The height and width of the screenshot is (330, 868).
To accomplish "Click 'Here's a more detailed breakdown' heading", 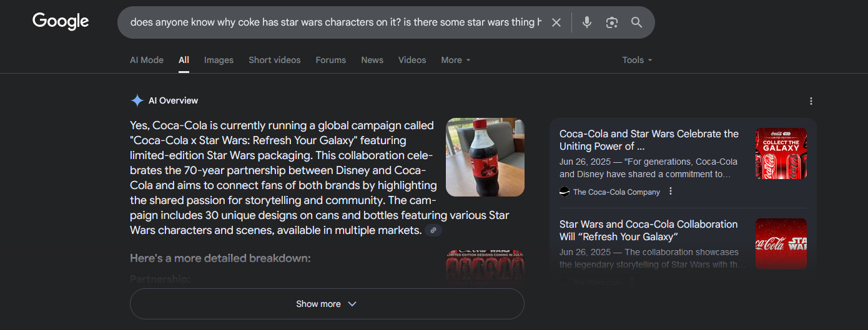I will tap(220, 258).
